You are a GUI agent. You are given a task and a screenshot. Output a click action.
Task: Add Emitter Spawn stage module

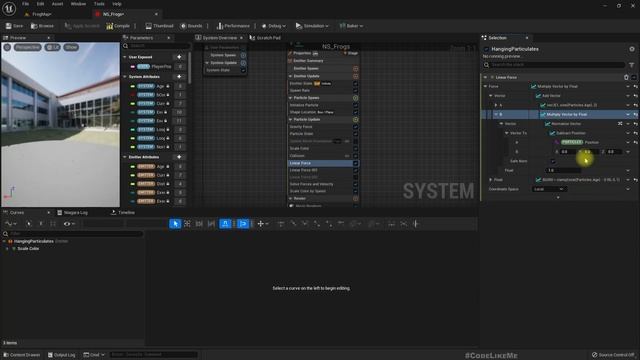pyautogui.click(x=356, y=69)
